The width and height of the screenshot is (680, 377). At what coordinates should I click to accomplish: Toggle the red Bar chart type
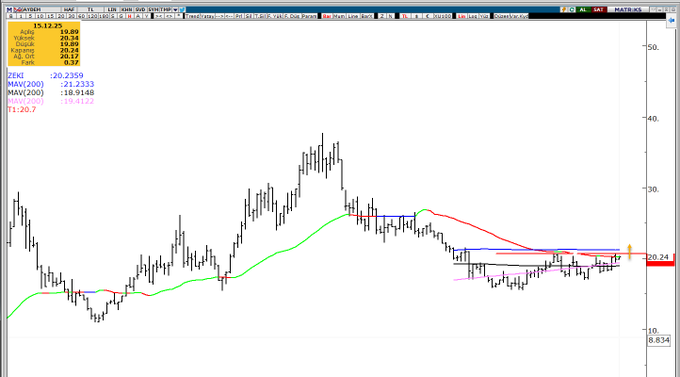click(327, 16)
